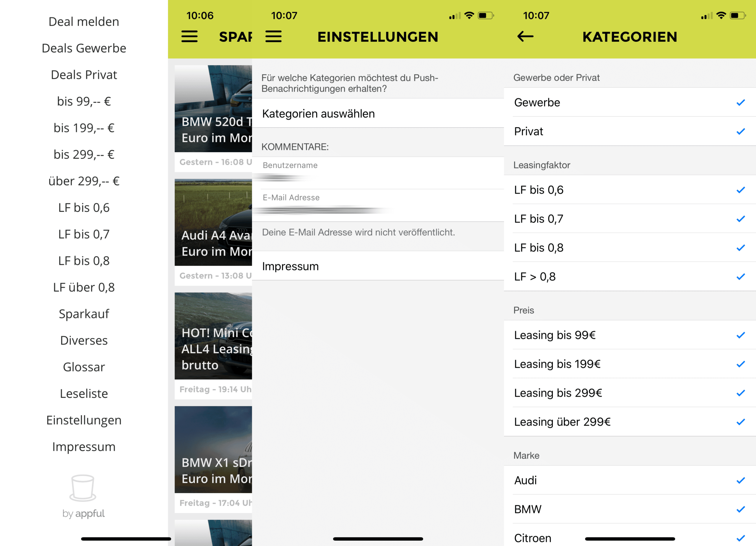The height and width of the screenshot is (546, 756).
Task: Toggle the Gewerbe category checkmark
Action: [741, 103]
